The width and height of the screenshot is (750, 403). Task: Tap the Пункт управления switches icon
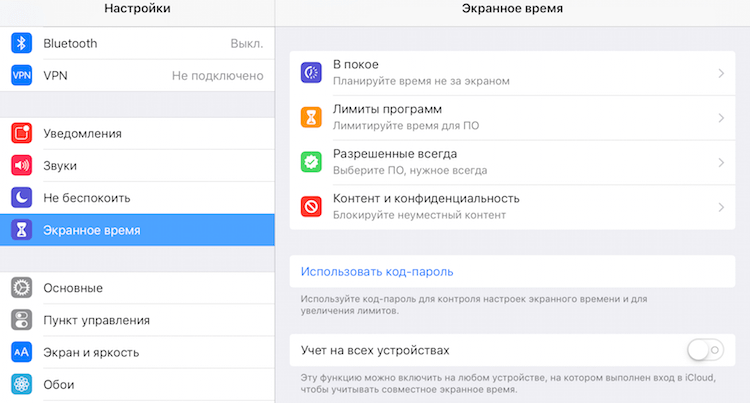pos(22,320)
